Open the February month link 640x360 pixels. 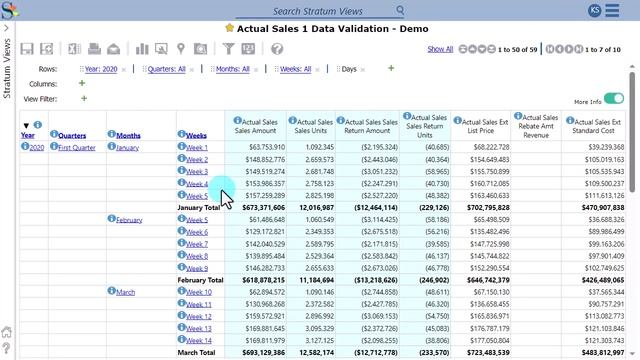click(129, 220)
